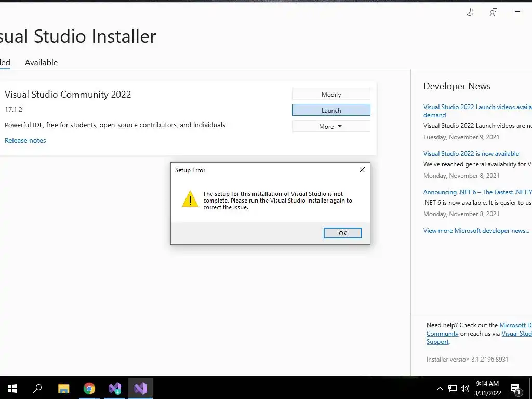Select the partially visible Installed tab
Image resolution: width=532 pixels, height=399 pixels.
[5, 62]
